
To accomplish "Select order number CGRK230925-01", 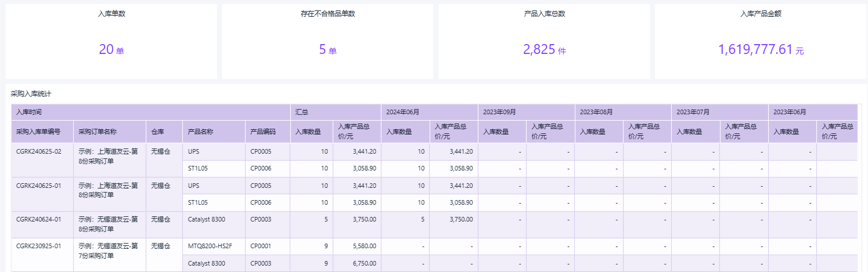I will (x=39, y=246).
